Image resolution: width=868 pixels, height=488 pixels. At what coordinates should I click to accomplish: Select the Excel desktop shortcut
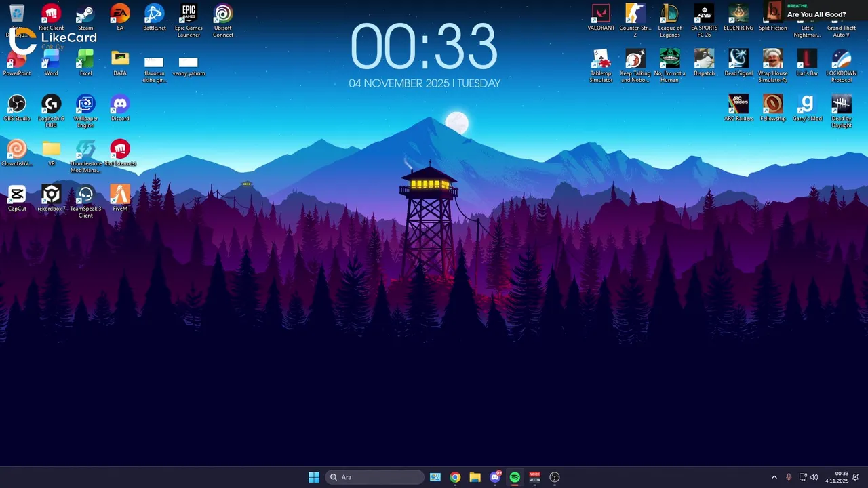[x=85, y=63]
